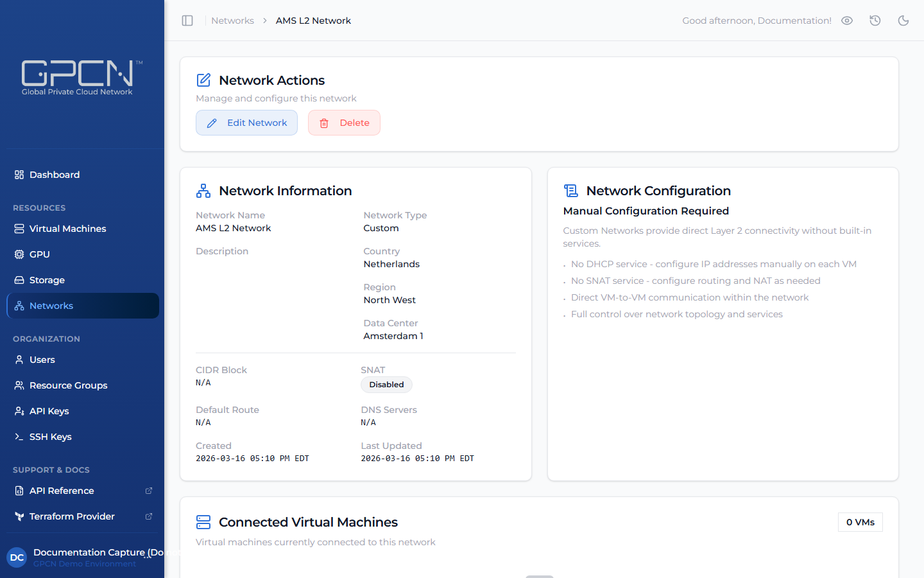Click the Data Center value Amsterdam 1
The height and width of the screenshot is (578, 924).
[393, 336]
